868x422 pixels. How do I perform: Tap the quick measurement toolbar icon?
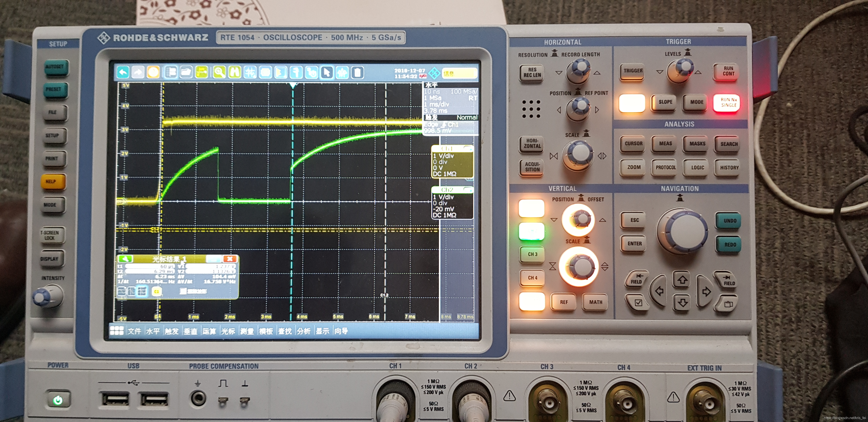[x=312, y=72]
